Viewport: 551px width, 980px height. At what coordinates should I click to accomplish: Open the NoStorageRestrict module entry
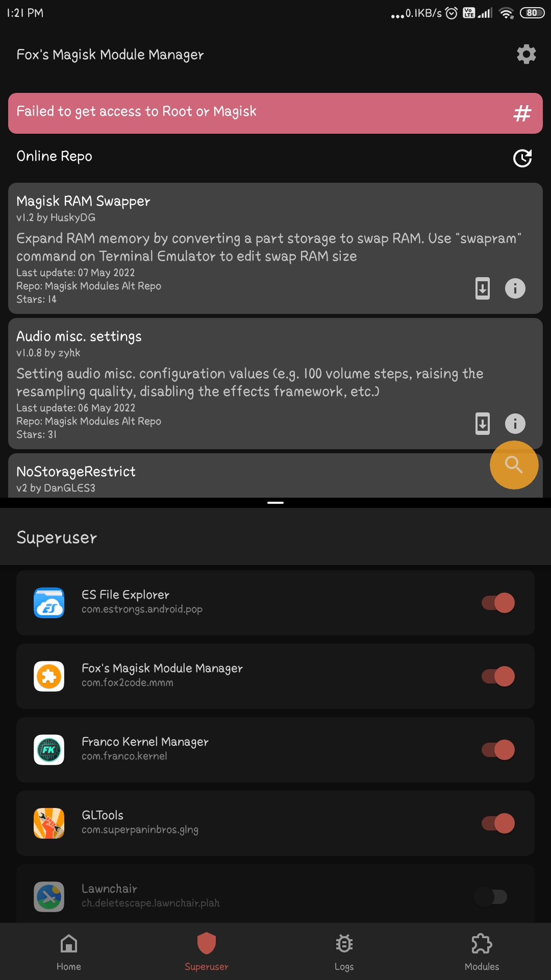pos(204,475)
